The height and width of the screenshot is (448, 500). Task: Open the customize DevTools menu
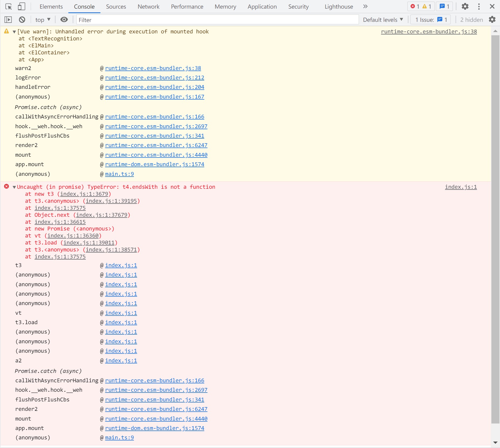[479, 6]
